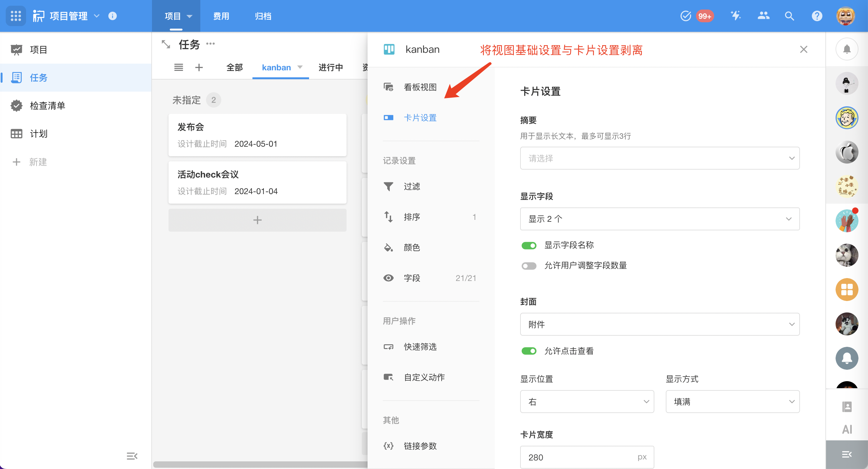Open 任务 in the left sidebar
868x469 pixels.
pyautogui.click(x=75, y=78)
